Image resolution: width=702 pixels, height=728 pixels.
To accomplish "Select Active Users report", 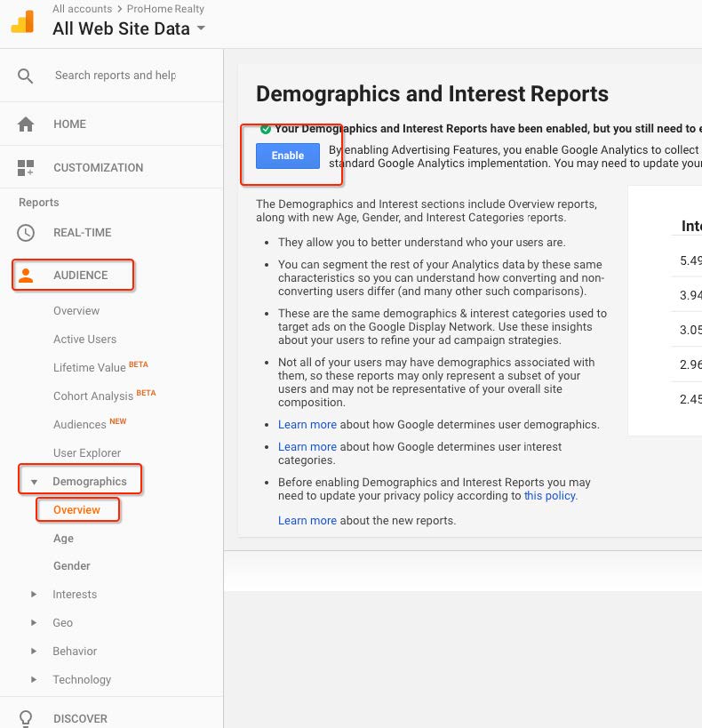I will coord(85,340).
